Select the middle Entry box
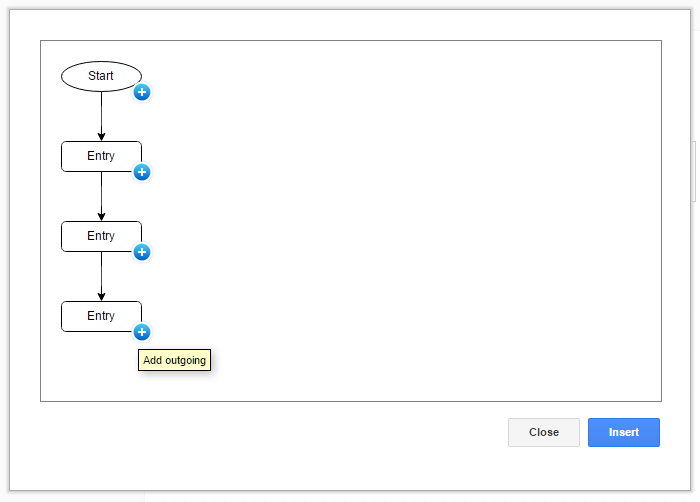The width and height of the screenshot is (700, 502). pos(101,236)
